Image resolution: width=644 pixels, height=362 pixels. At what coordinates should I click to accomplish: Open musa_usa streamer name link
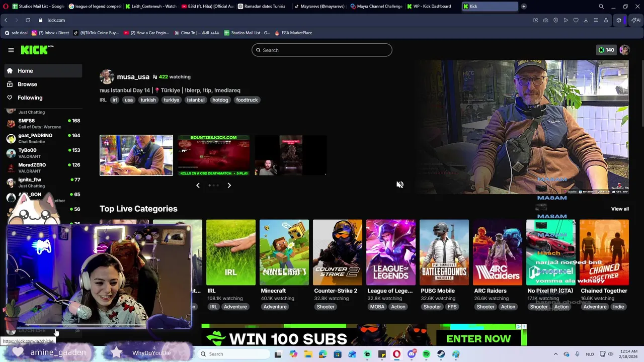133,77
